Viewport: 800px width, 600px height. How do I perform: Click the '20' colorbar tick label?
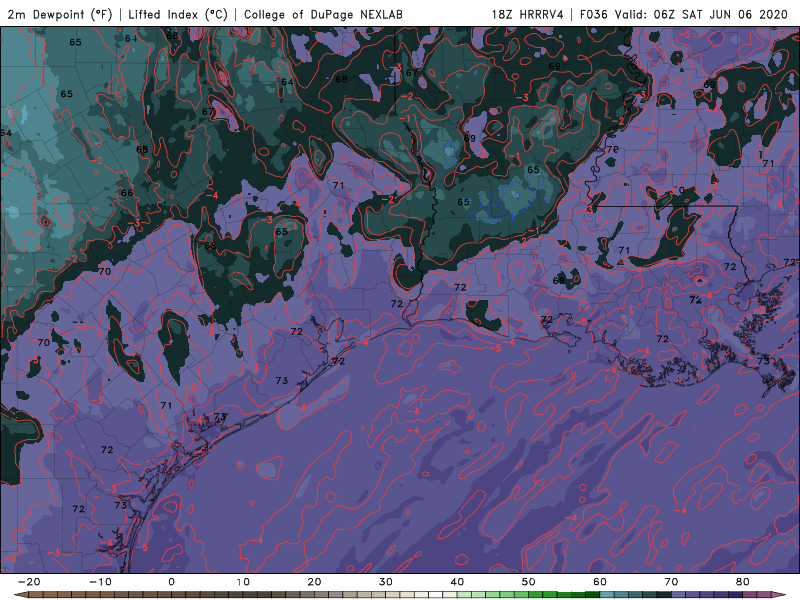[x=314, y=582]
